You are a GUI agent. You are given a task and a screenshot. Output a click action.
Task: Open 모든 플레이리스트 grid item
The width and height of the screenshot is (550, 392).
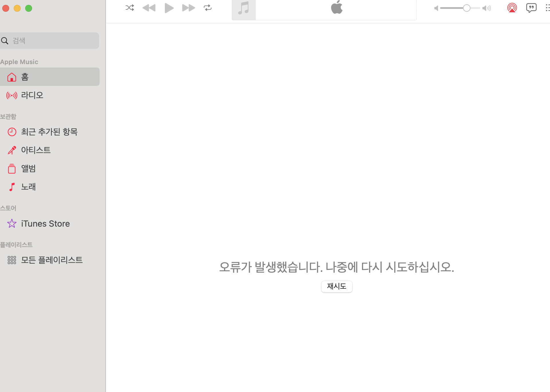pyautogui.click(x=52, y=260)
